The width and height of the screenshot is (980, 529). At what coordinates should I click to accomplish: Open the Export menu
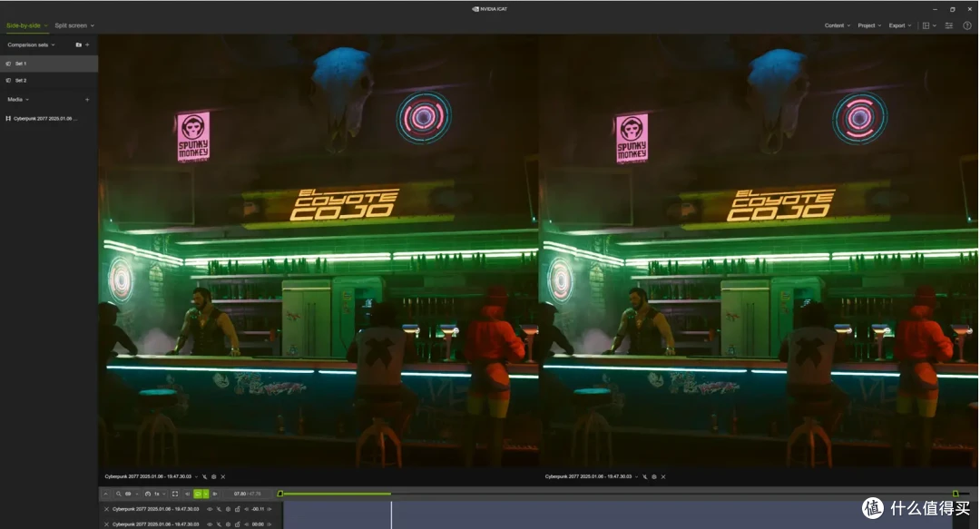pyautogui.click(x=900, y=25)
